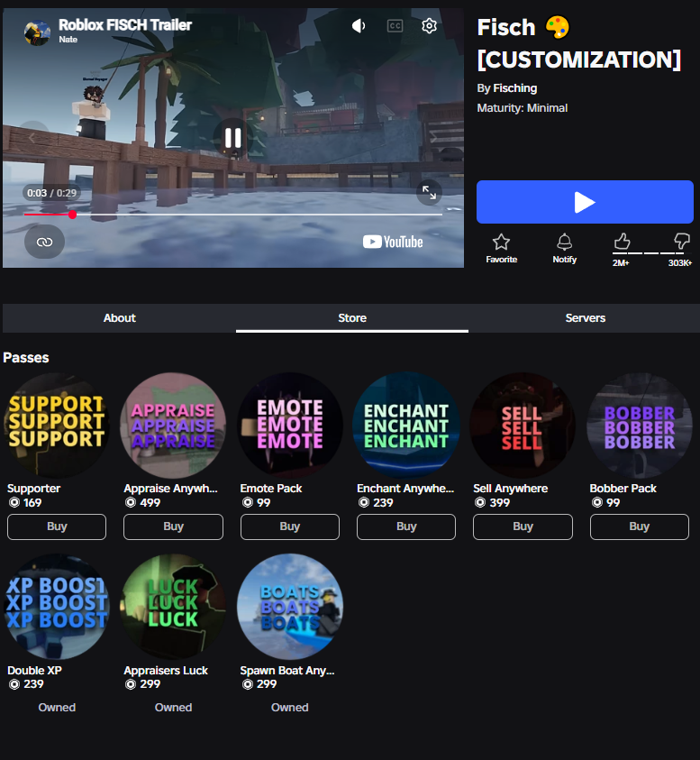Open the Enchant Anywhere pass thumbnail

pyautogui.click(x=406, y=426)
